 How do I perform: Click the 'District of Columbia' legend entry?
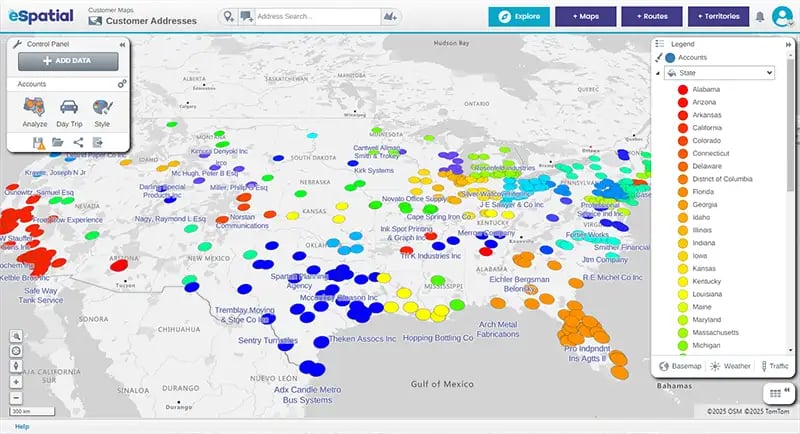(722, 179)
